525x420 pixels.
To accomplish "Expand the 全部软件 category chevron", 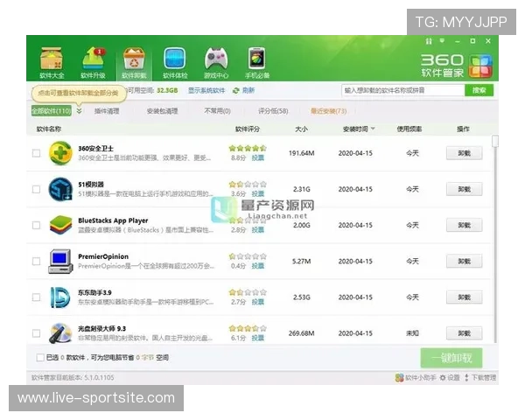I will click(x=79, y=111).
